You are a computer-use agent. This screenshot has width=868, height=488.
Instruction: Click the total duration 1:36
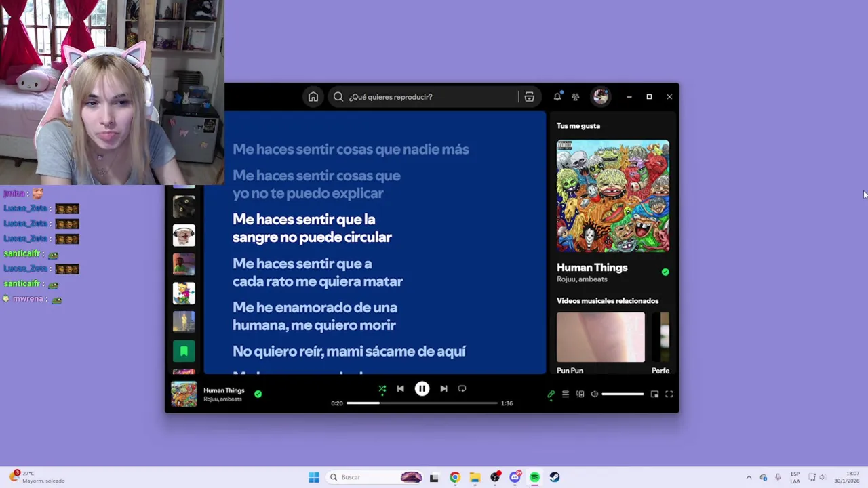tap(507, 403)
